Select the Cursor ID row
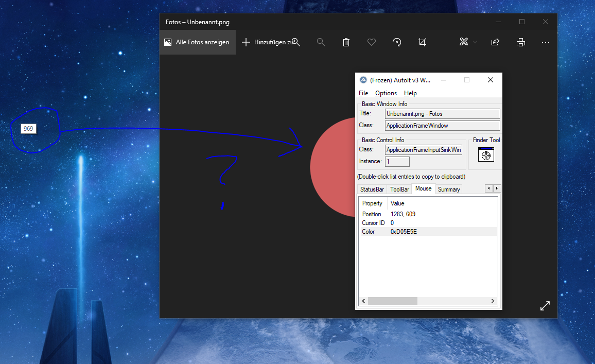The height and width of the screenshot is (364, 595). (428, 223)
